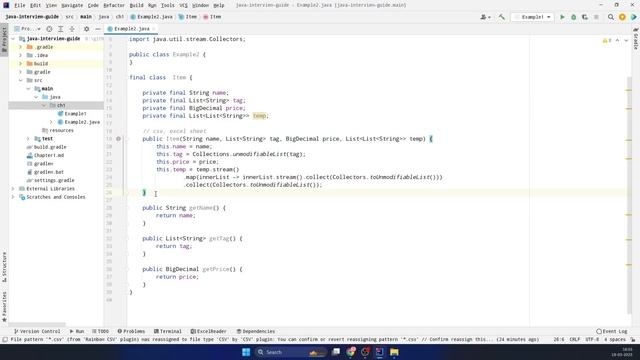Open Project panel gear settings
Image resolution: width=640 pixels, height=360 pixels.
[x=86, y=29]
